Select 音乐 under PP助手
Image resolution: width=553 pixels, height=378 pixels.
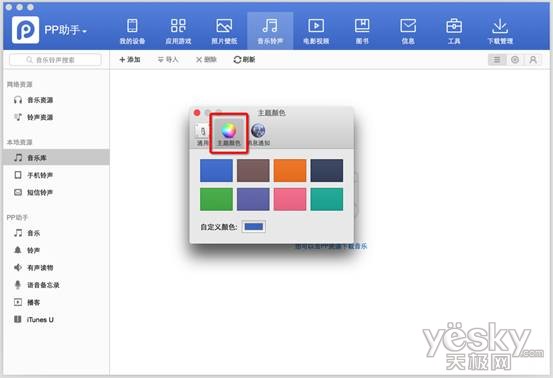tap(27, 233)
